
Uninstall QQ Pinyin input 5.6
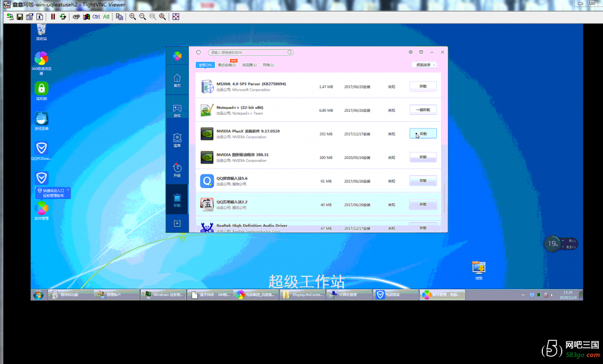(x=423, y=180)
